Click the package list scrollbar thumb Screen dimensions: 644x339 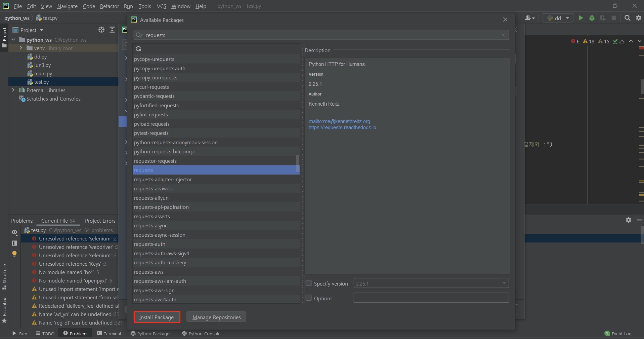(297, 164)
